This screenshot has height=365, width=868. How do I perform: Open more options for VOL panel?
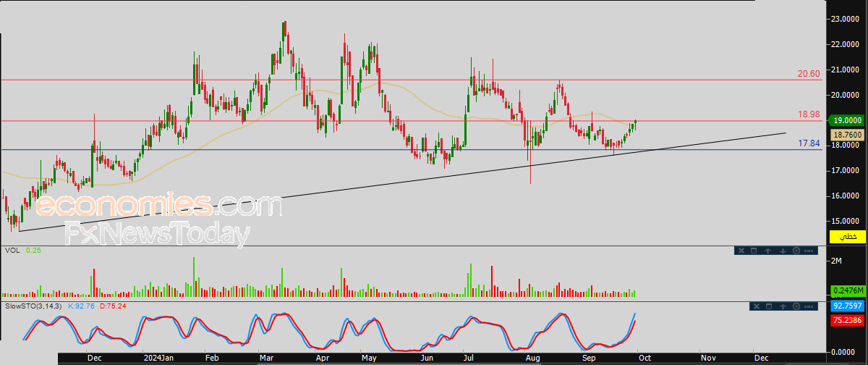coord(809,251)
